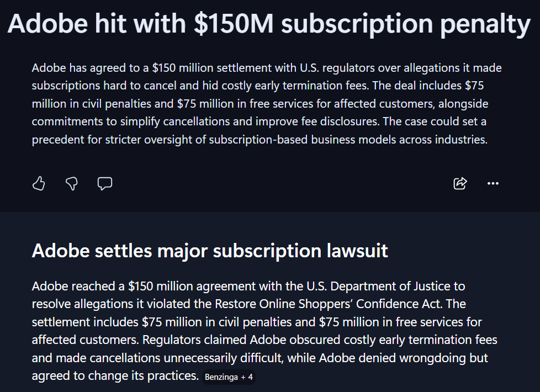Share the Adobe story via share icon

(x=460, y=183)
